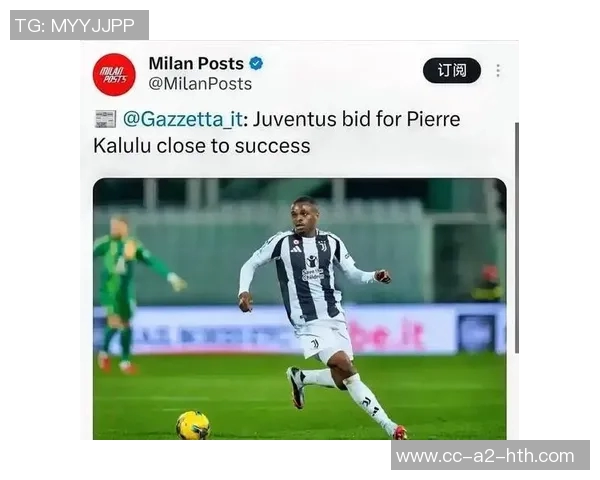The image size is (600, 480).
Task: Click the Juventus logo on the shorts
Action: 315,343
